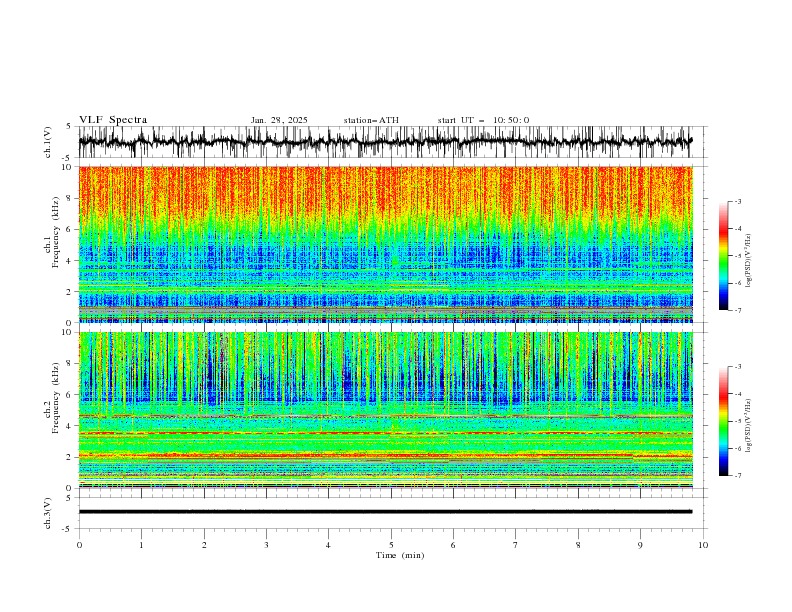
Task: Click the ch.3 flat voltage trace
Action: [385, 512]
